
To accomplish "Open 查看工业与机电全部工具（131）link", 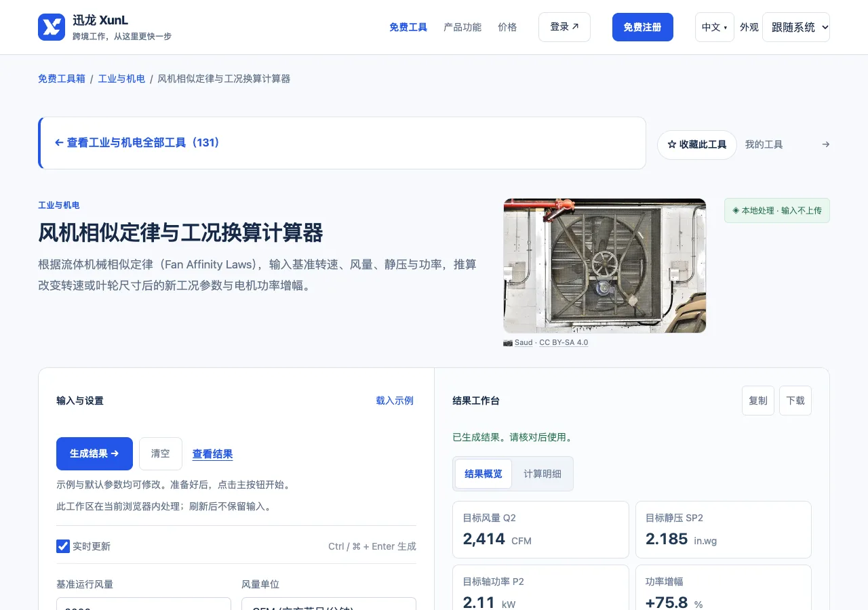I will (138, 143).
